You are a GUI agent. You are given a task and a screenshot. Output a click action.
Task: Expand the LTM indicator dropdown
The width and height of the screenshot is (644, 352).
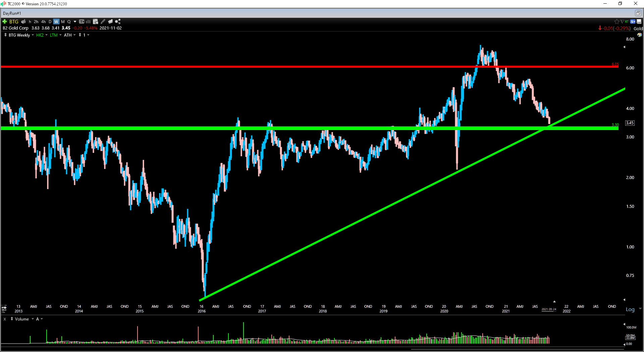(x=60, y=35)
